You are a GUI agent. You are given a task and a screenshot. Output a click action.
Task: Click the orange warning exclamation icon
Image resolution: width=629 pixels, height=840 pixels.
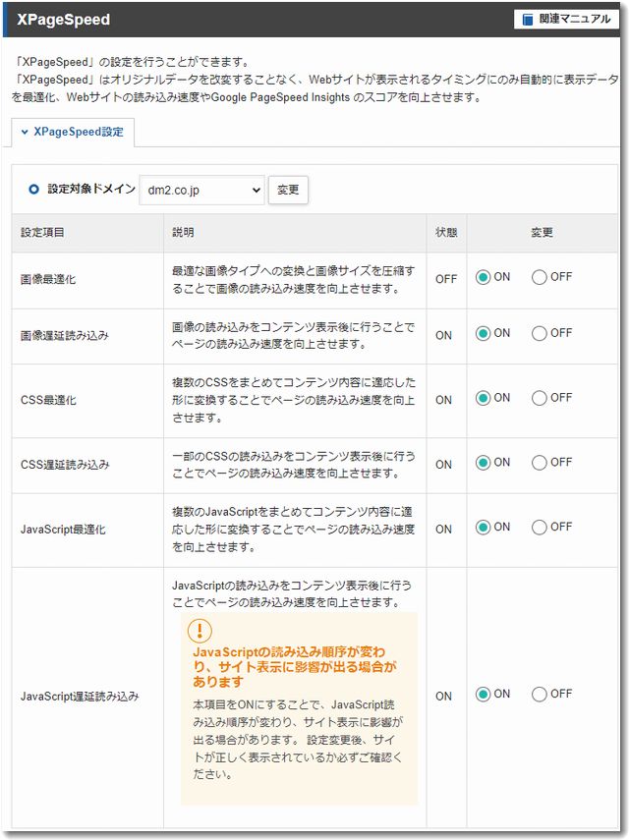(200, 631)
